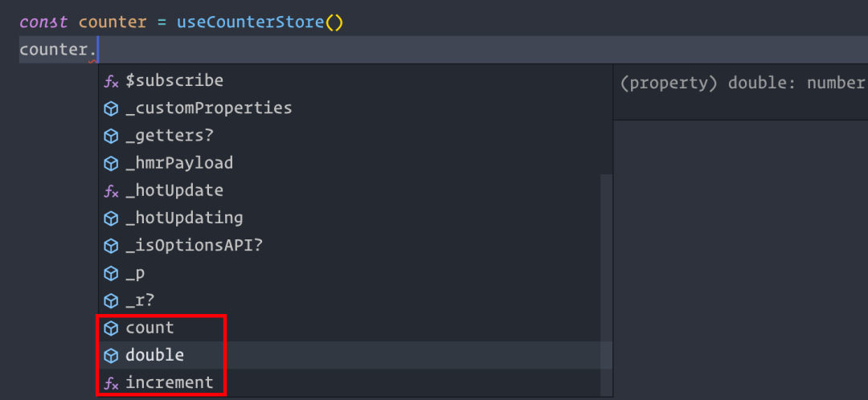868x400 pixels.
Task: Click the property double: number details panel
Action: point(739,84)
